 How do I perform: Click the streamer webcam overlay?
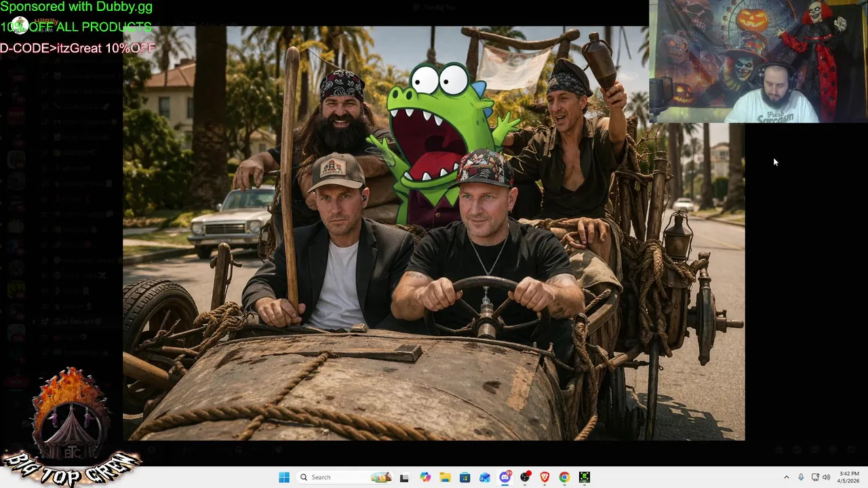click(x=758, y=61)
